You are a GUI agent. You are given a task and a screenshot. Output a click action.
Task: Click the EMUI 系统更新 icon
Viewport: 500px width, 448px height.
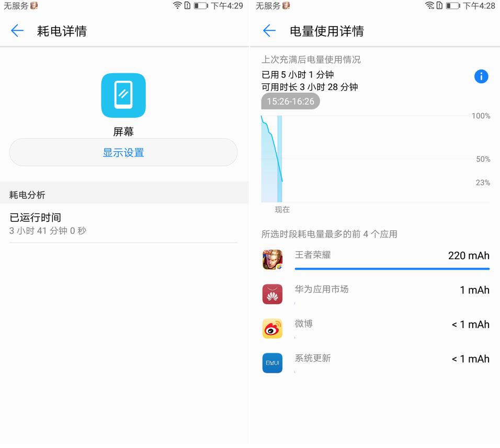pos(272,363)
